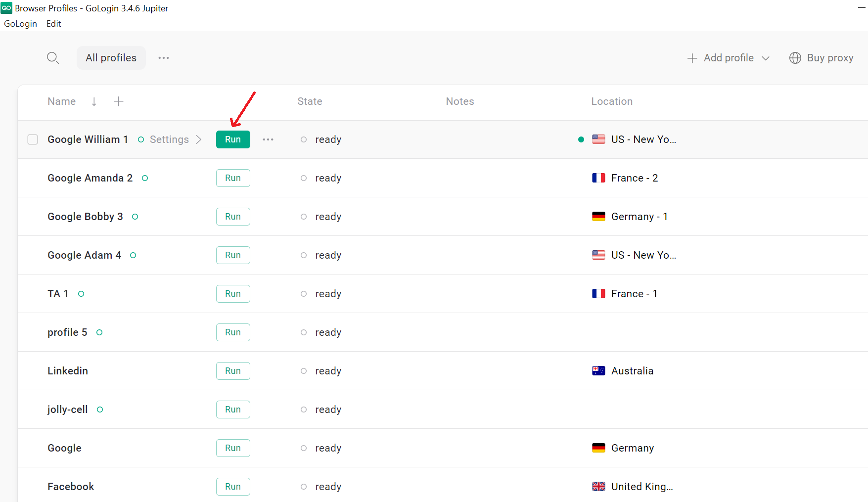Click the United King... location text

[x=642, y=487]
